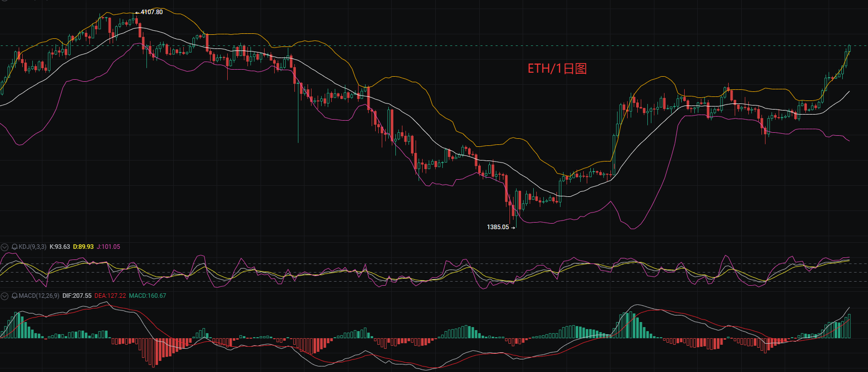Select the DIF:207.55 value
The image size is (868, 372).
[77, 296]
